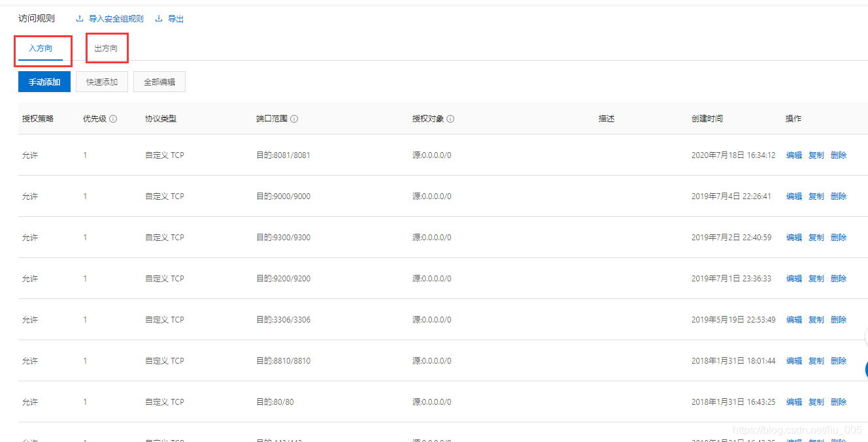Edit the rule for port 9200/9200
This screenshot has width=868, height=442.
(794, 279)
